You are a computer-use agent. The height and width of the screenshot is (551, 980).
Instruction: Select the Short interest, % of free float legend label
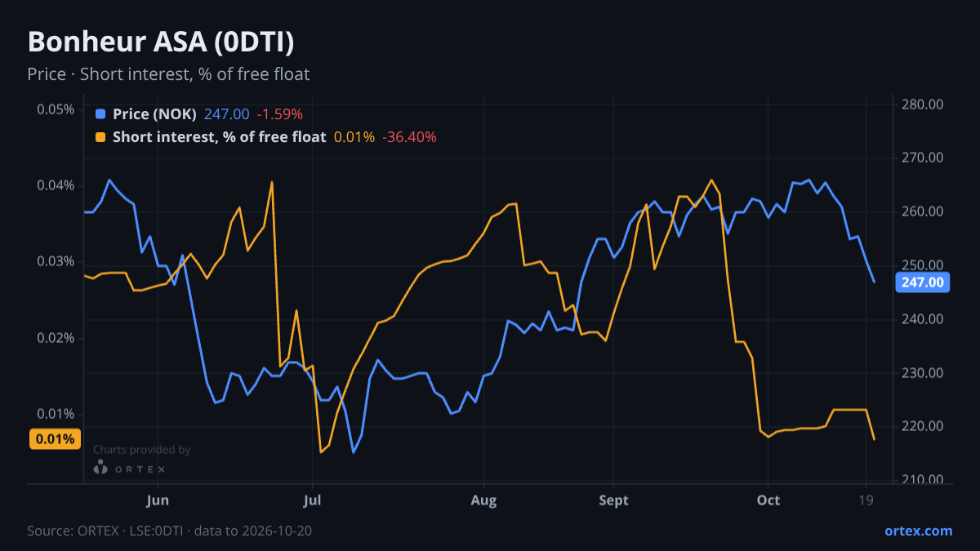click(219, 137)
